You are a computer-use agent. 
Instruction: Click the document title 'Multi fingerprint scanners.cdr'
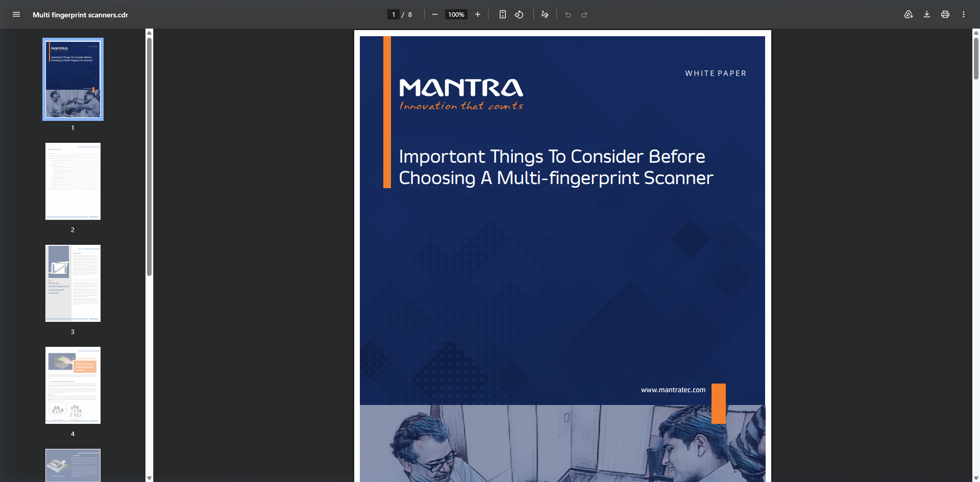pos(80,15)
